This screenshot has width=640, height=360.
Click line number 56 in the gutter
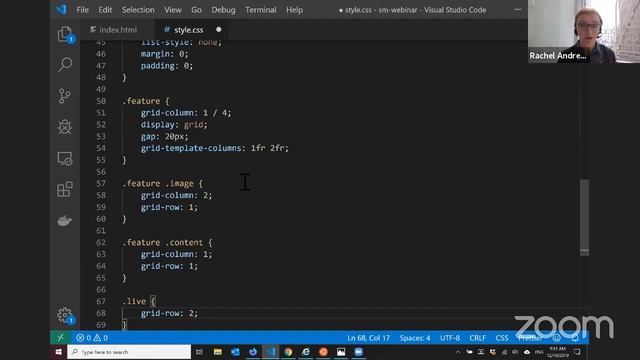pos(101,172)
